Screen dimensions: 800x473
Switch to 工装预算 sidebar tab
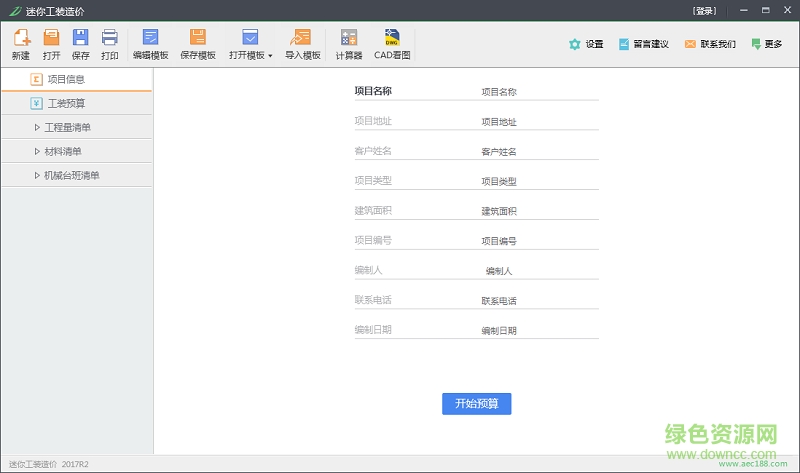point(77,104)
